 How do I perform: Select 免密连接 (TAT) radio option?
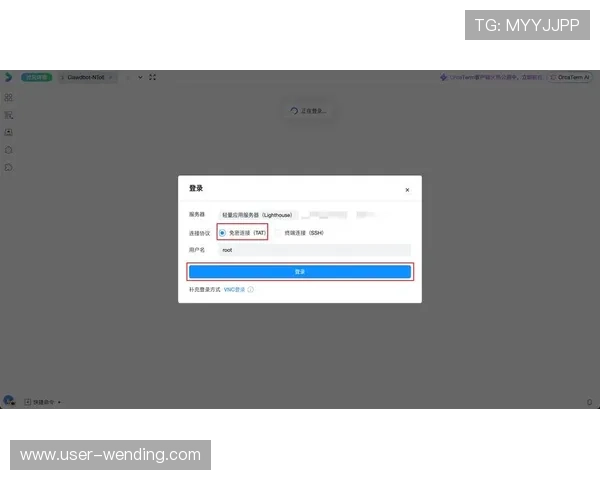point(222,233)
